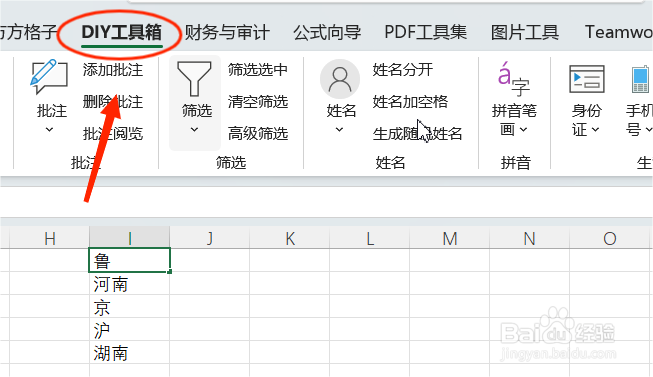
Task: Select column K header
Action: point(289,239)
